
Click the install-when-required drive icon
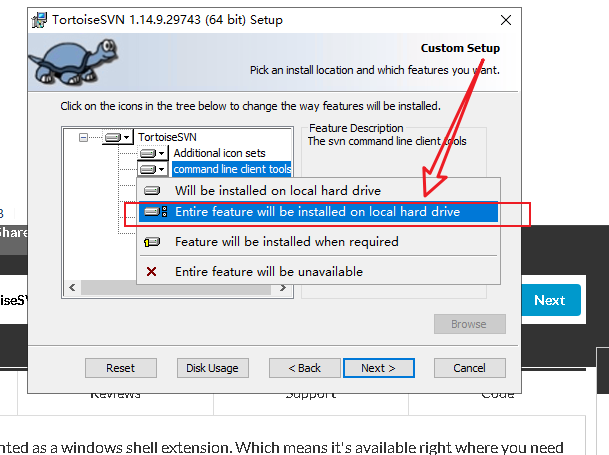152,242
